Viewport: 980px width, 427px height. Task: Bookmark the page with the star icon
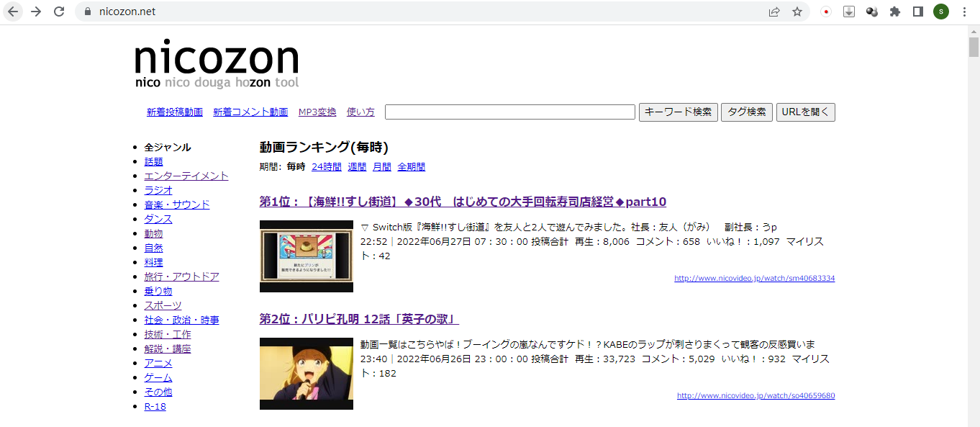(x=797, y=12)
